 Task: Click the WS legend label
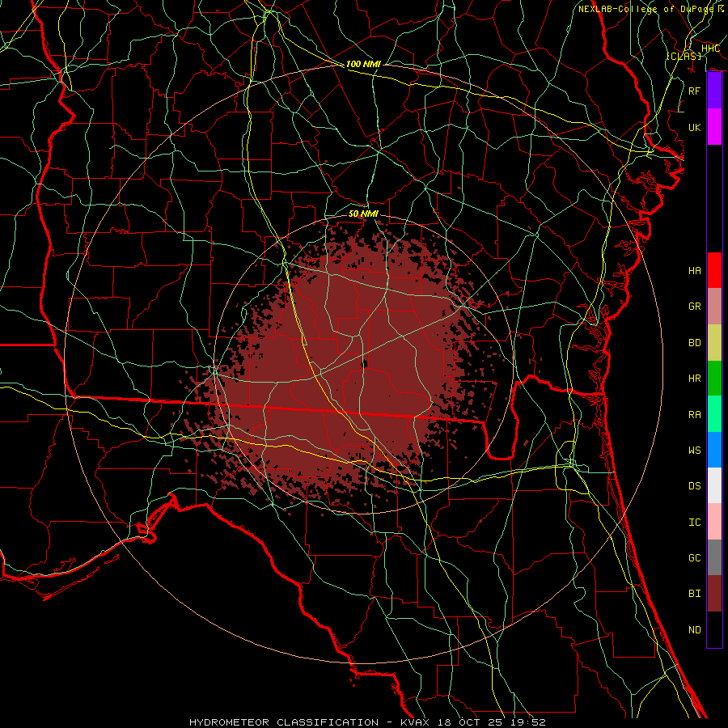(x=694, y=451)
